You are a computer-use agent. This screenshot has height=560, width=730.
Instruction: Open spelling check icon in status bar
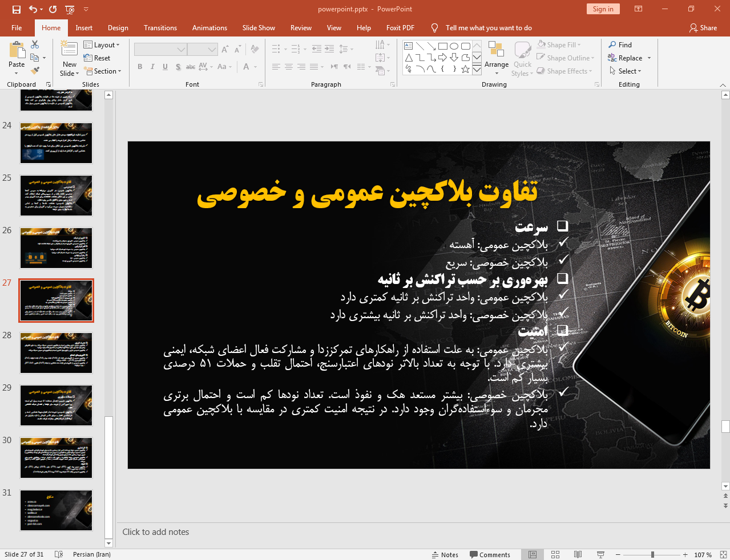59,554
